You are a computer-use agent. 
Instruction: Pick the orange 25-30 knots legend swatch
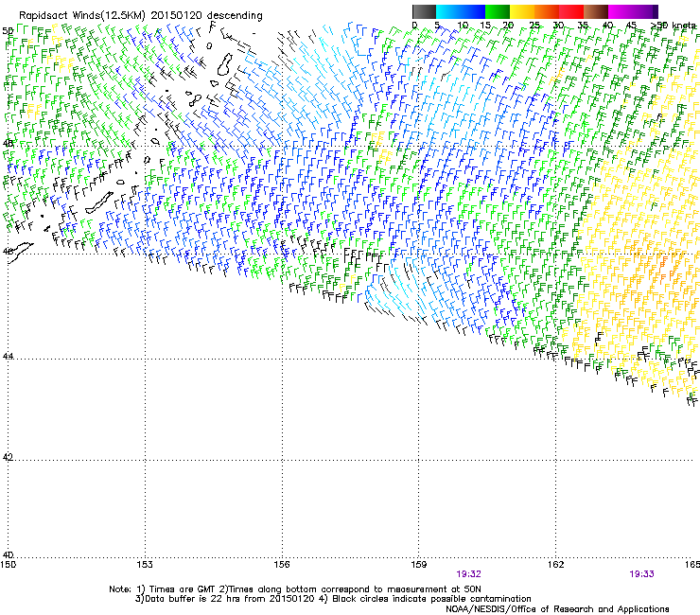point(547,11)
